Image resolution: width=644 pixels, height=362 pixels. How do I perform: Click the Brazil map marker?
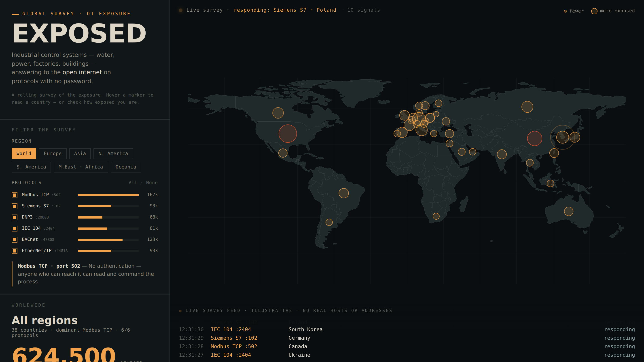[x=343, y=193]
